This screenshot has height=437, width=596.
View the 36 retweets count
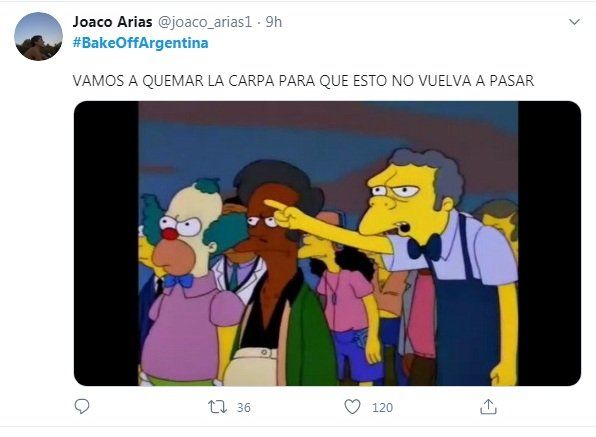pyautogui.click(x=244, y=407)
